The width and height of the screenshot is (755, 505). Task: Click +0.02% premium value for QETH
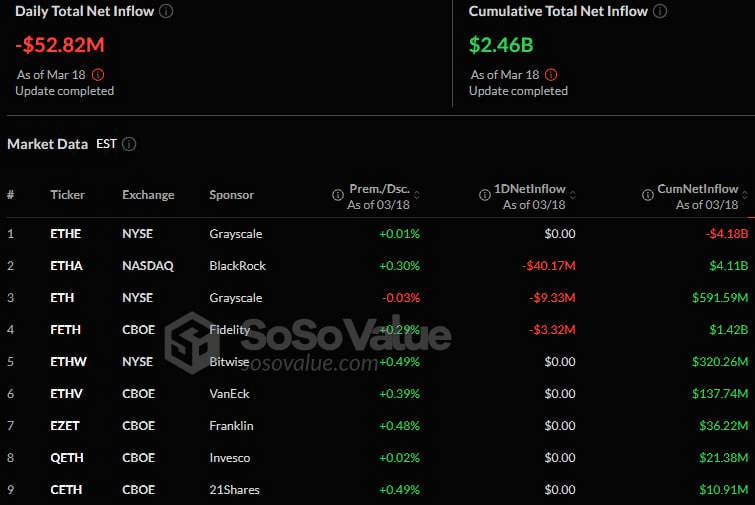click(400, 458)
